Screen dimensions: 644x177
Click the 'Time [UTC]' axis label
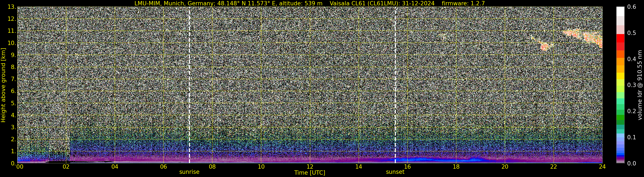pos(309,173)
